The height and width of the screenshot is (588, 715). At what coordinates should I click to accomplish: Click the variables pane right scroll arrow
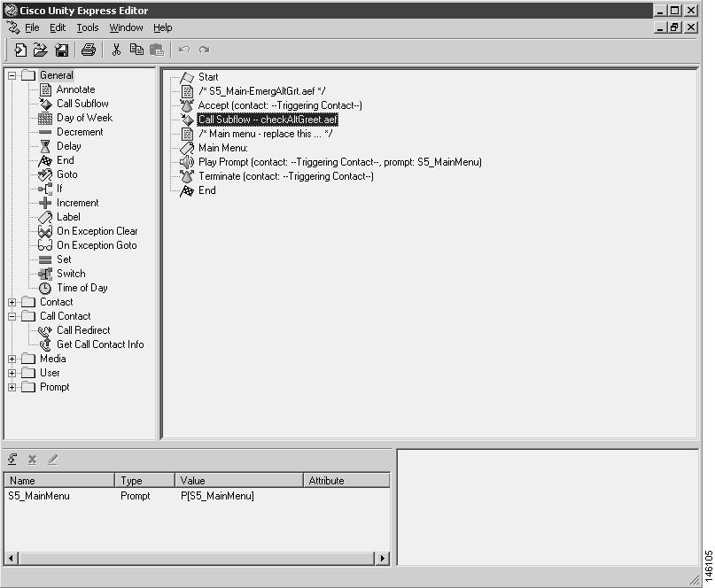[382, 558]
